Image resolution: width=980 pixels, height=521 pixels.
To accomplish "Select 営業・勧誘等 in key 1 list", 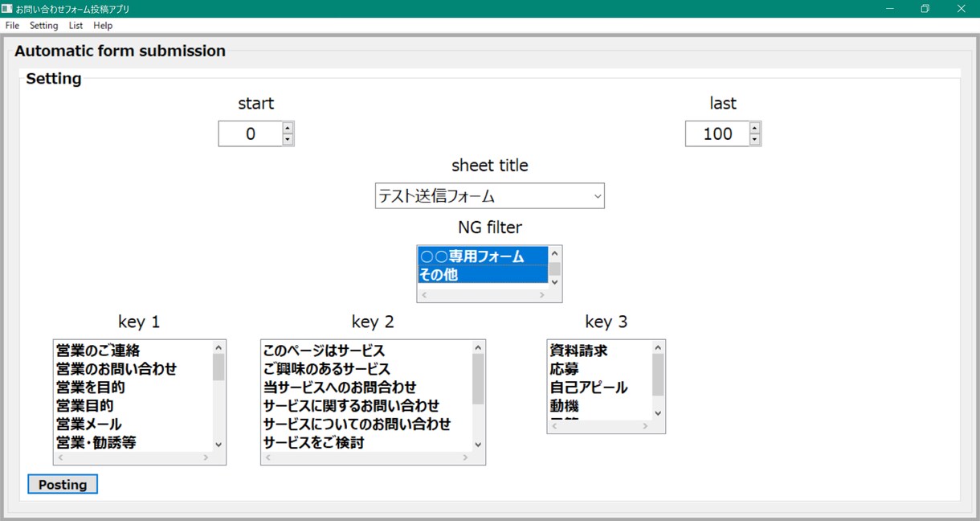I will [133, 443].
